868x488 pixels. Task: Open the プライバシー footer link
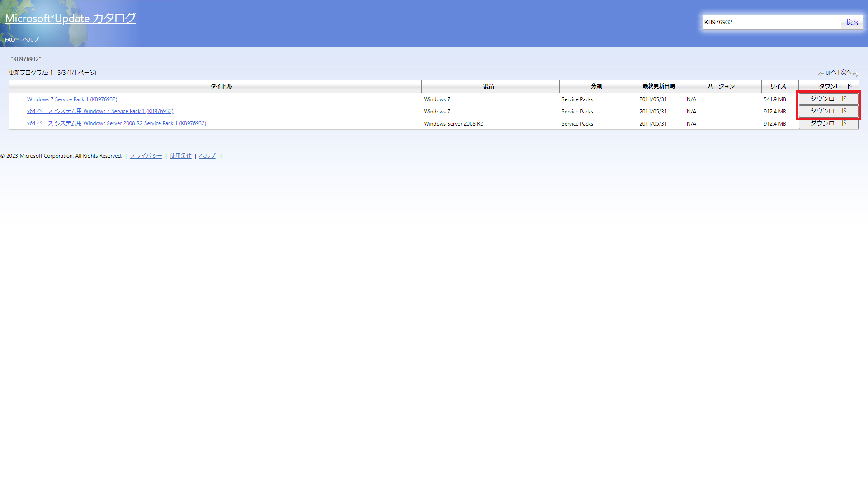[x=146, y=156]
